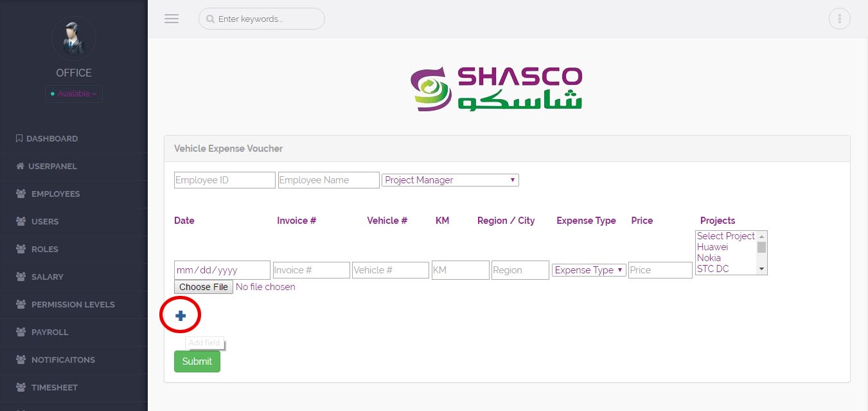Select Payroll in the sidebar
Screen dimensions: 868x411
click(49, 332)
